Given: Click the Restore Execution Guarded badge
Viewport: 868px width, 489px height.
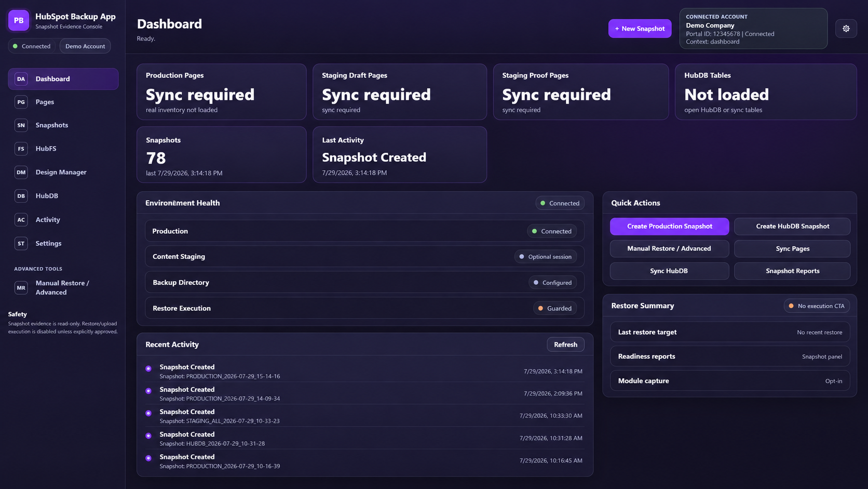Looking at the screenshot, I should click(554, 308).
